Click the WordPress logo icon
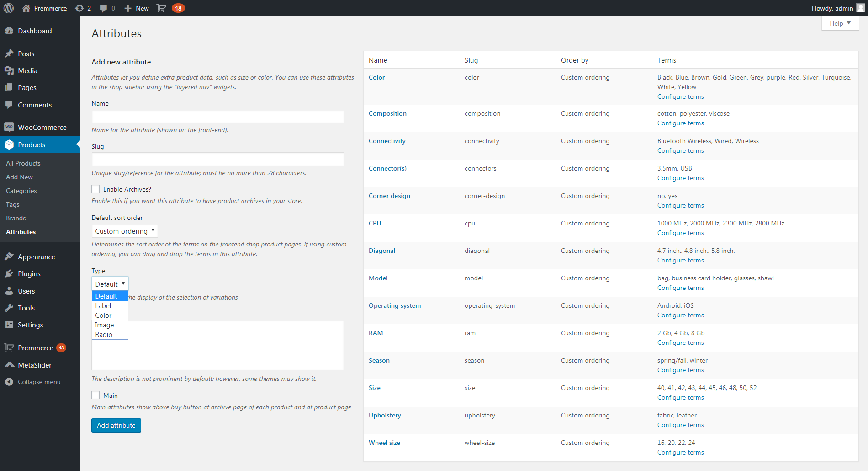The image size is (868, 471). (x=9, y=8)
